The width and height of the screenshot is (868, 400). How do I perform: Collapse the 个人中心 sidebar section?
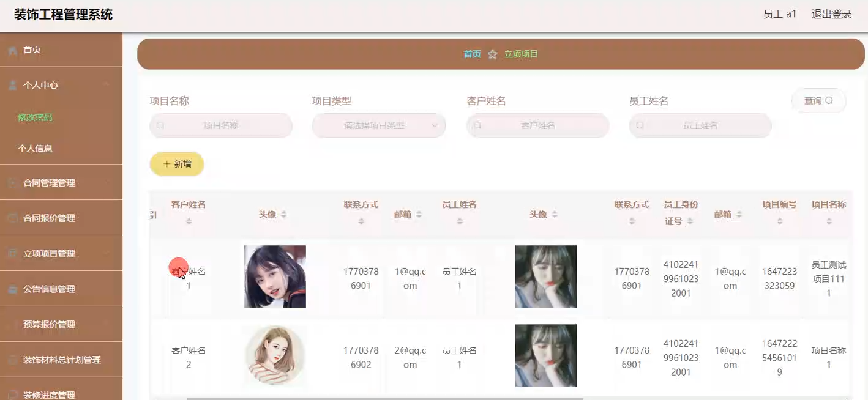point(107,85)
